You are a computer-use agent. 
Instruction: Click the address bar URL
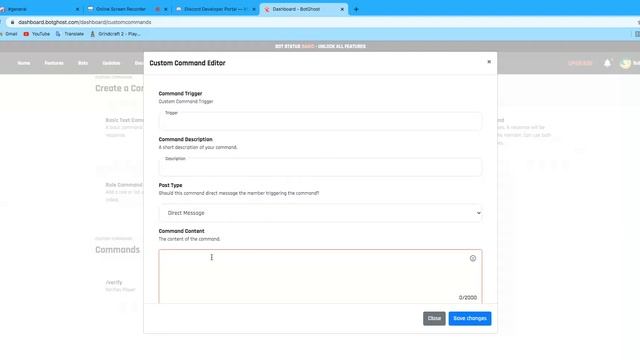click(84, 22)
